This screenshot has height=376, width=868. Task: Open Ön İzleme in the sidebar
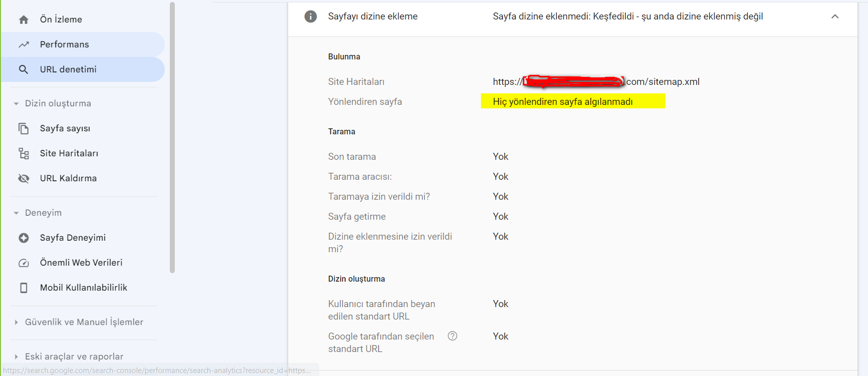[x=82, y=19]
